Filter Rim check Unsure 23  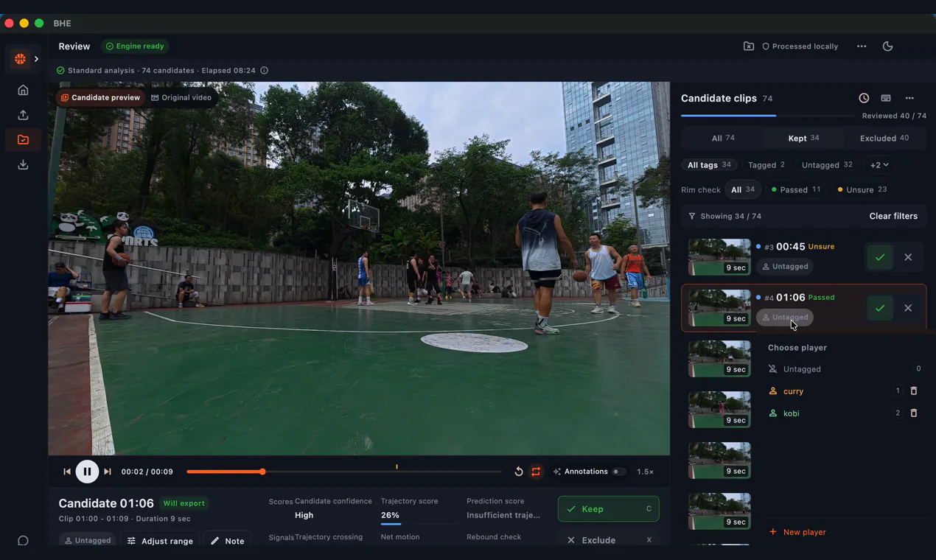[x=862, y=189]
